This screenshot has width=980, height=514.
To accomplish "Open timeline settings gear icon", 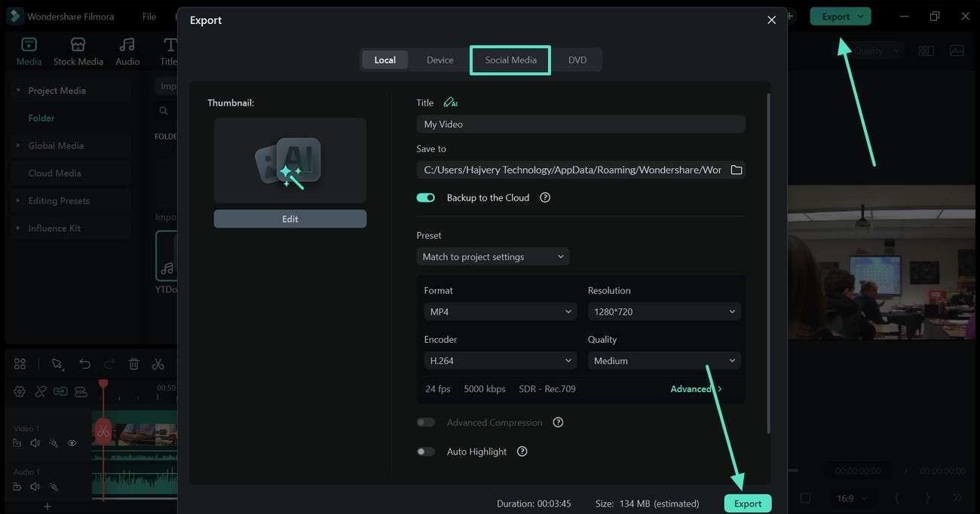I will 20,391.
